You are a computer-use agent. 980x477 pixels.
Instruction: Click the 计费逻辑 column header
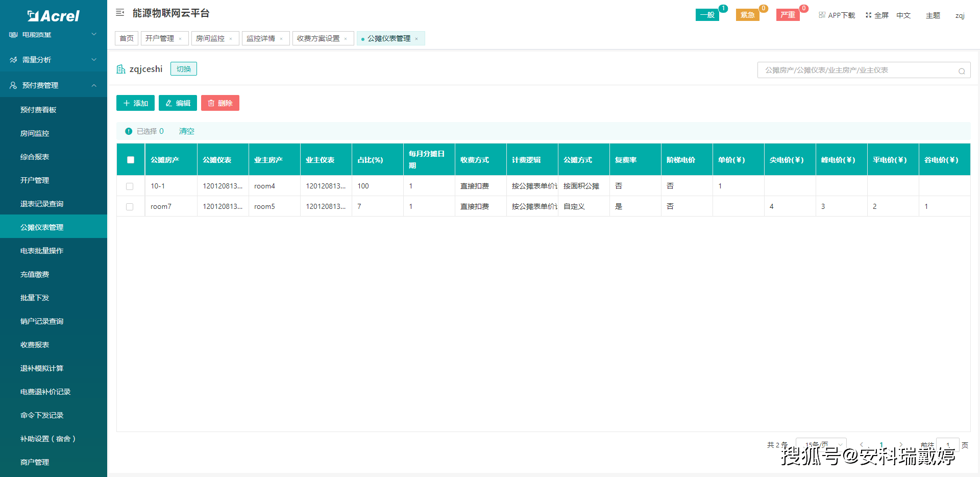pos(532,160)
